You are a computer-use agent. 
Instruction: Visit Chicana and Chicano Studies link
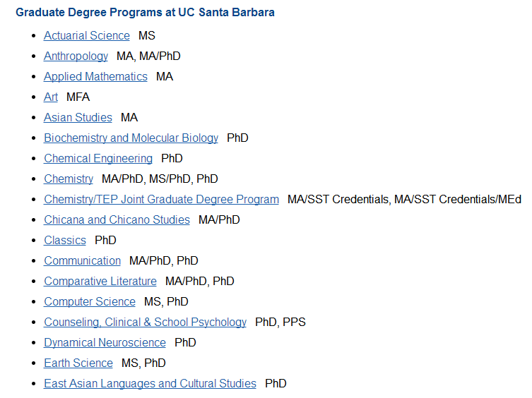[117, 219]
